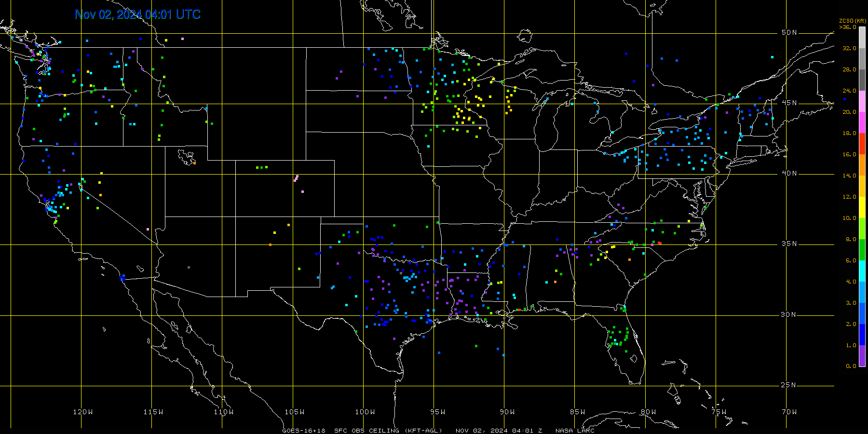Click the '6.0' legend label
Image resolution: width=868 pixels, height=434 pixels.
pos(851,260)
